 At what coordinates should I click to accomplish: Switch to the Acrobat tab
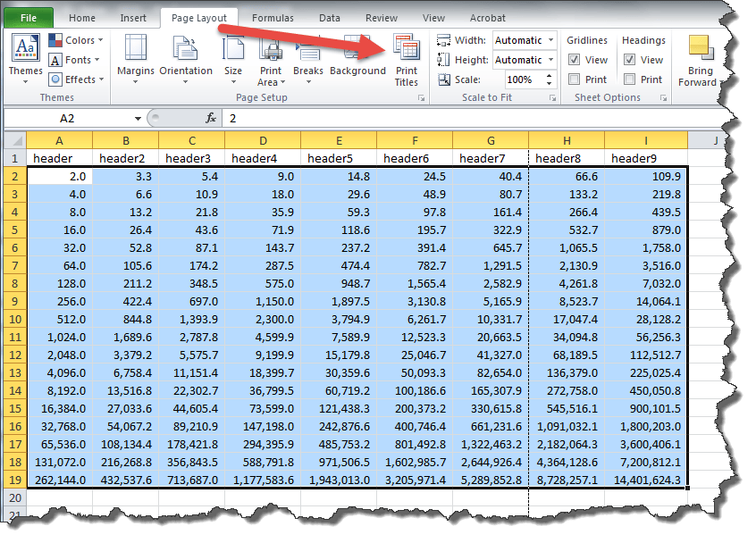[487, 18]
